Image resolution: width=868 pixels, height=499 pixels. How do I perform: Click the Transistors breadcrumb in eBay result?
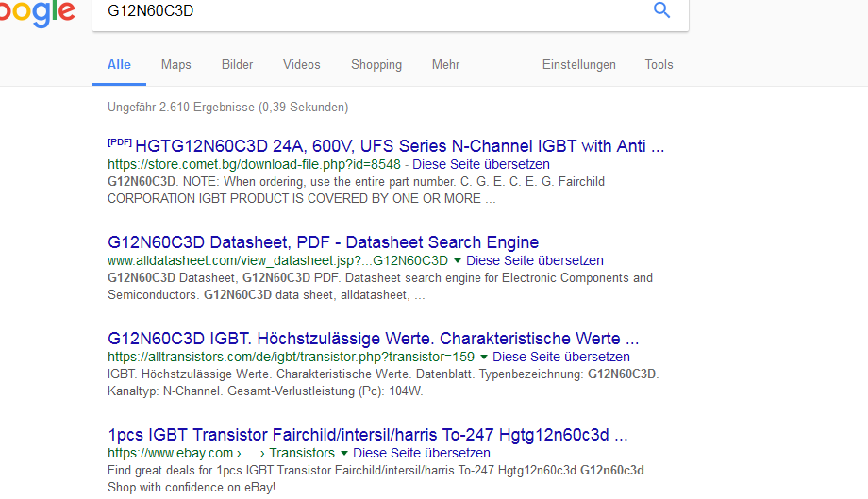(302, 453)
